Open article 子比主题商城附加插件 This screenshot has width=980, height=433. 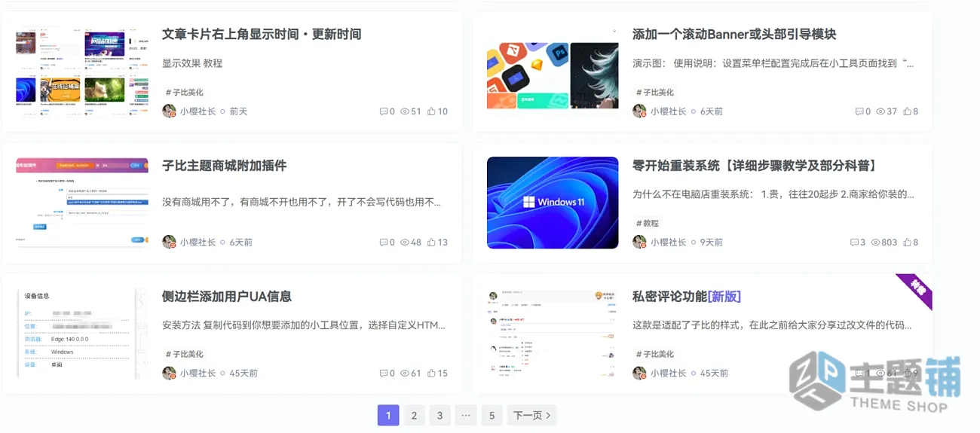point(225,165)
